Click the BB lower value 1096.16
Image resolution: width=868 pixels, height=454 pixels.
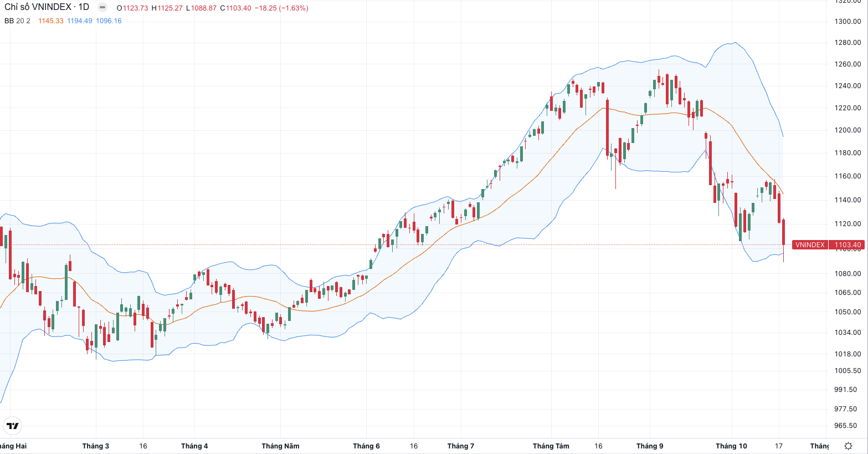(x=109, y=21)
